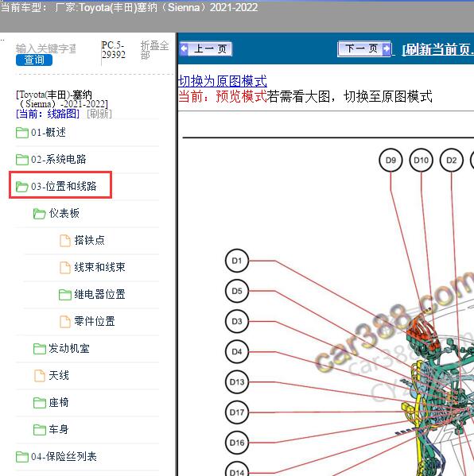Click the PC.5-29392 text
This screenshot has width=474, height=476.
114,50
